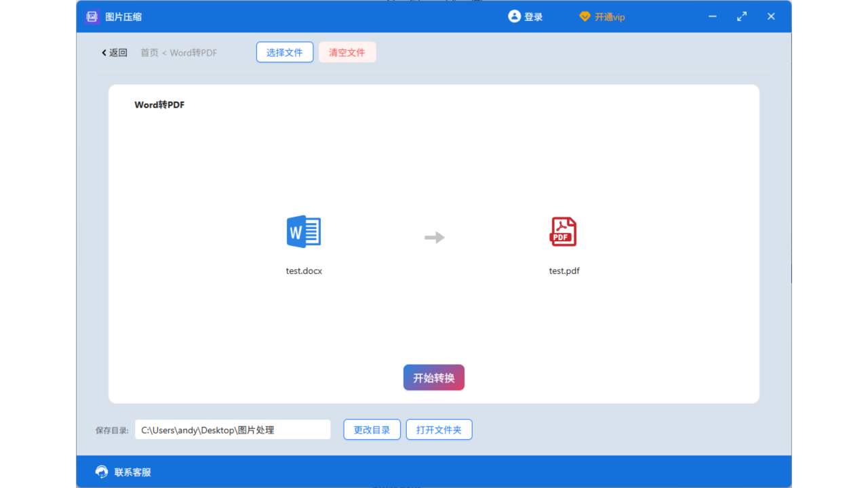Click the app logo icon in the title bar
868x488 pixels.
click(92, 16)
